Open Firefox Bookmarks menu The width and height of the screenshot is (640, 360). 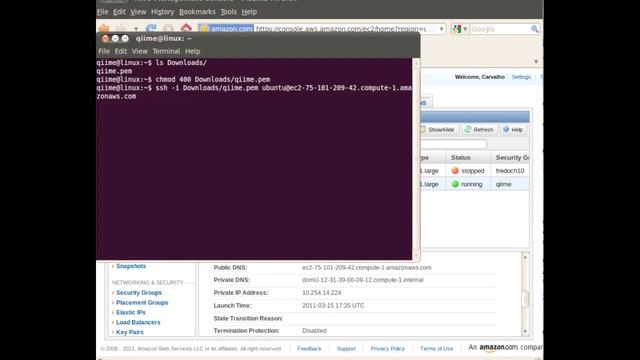197,12
